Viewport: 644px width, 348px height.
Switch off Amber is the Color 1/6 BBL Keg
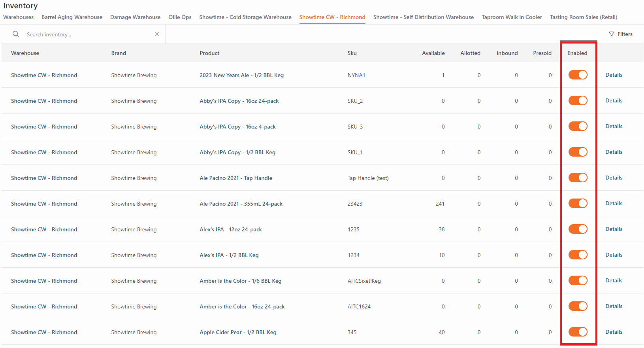(578, 280)
